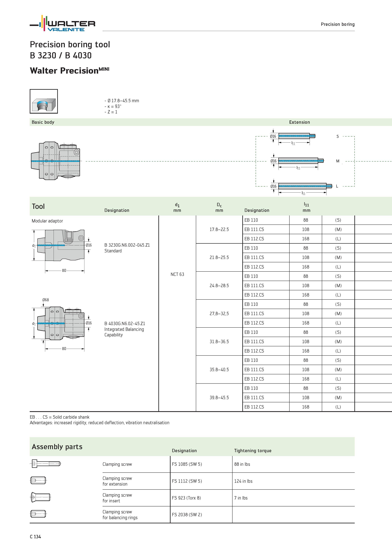Click the "(L)" marker in the 17.8–22.5 group
The image size is (392, 555).
coord(338,239)
